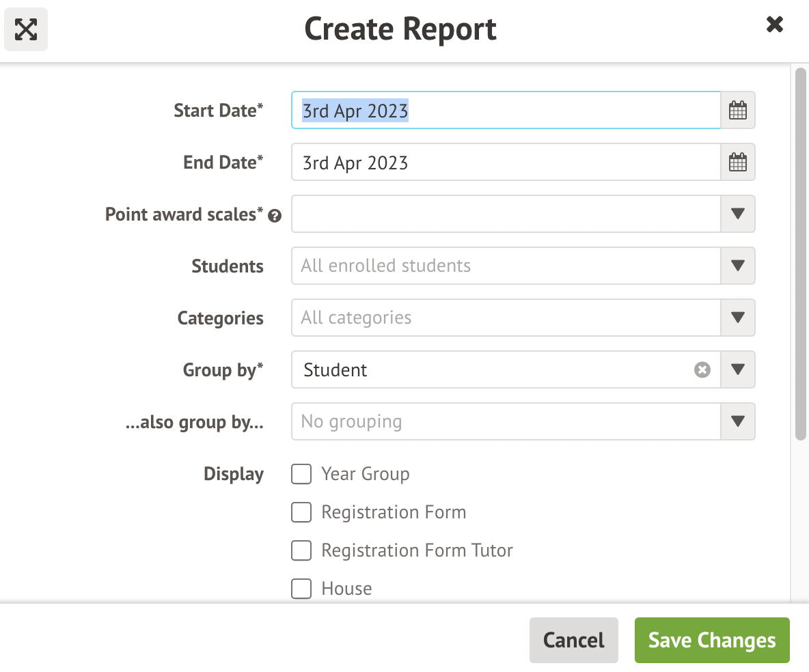Image resolution: width=809 pixels, height=672 pixels.
Task: Clear the Student selection in Group by
Action: pos(702,370)
